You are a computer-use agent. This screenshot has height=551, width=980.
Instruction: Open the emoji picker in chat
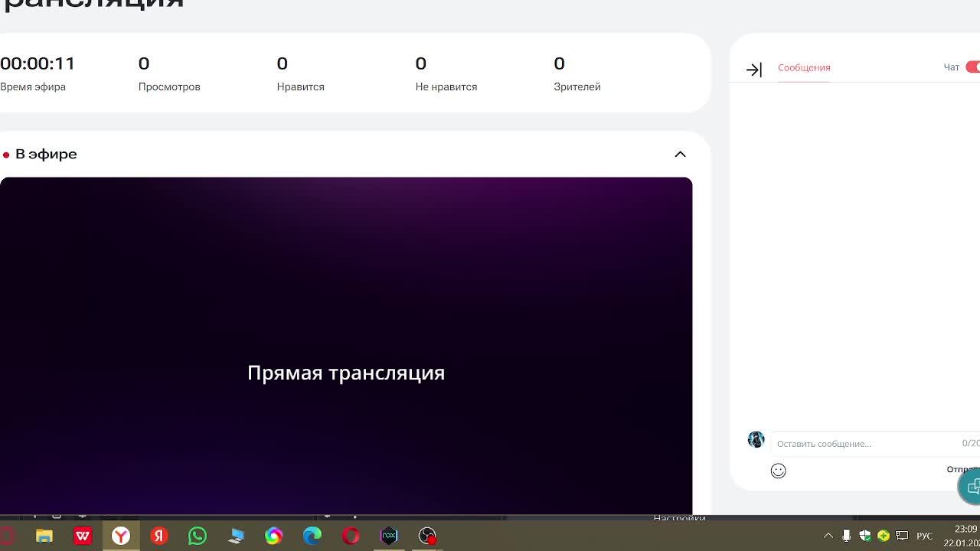pos(779,471)
